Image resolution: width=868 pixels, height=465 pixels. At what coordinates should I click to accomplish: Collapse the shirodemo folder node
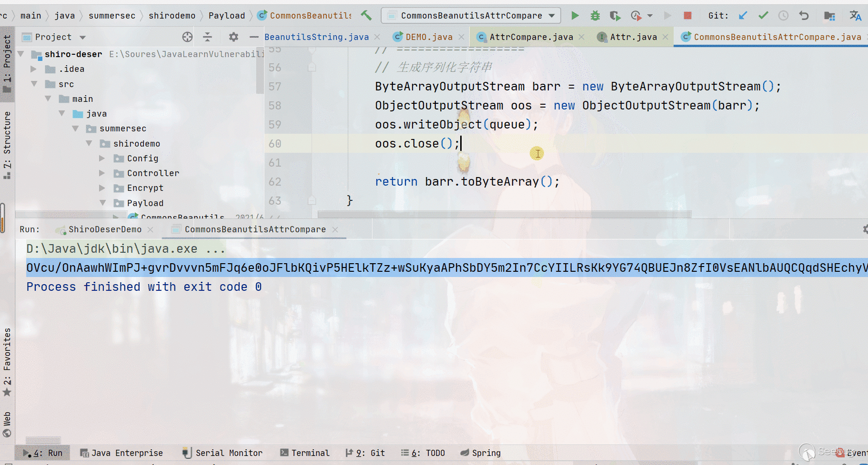point(89,144)
